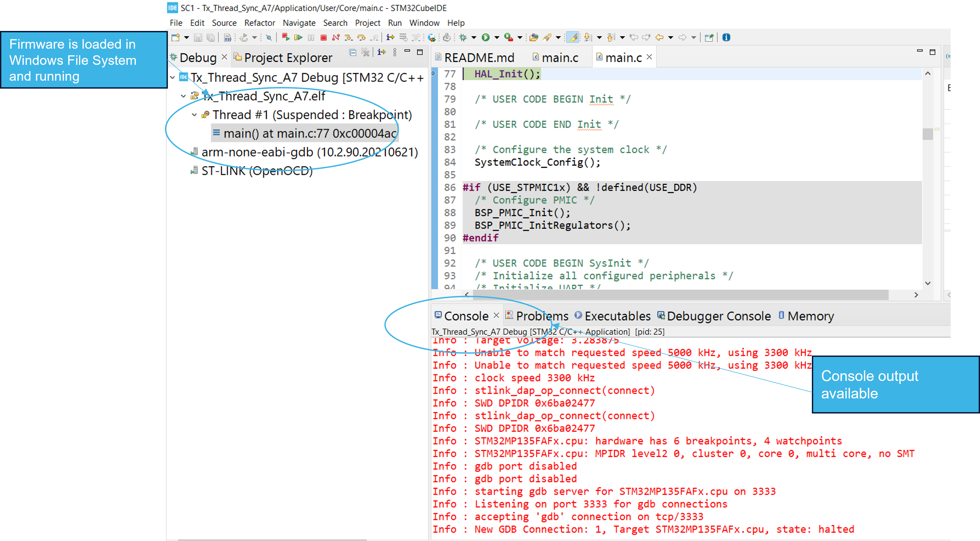The height and width of the screenshot is (541, 980).
Task: Close the Debug view tab
Action: tap(224, 57)
